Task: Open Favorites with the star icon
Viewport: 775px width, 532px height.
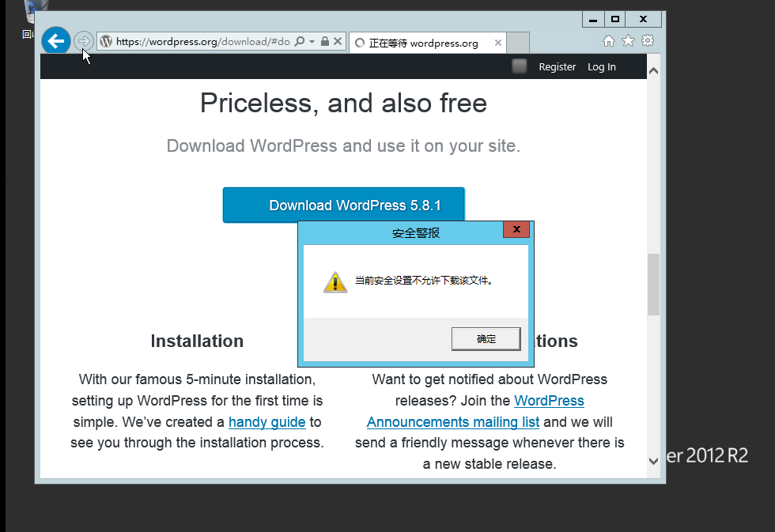Action: 628,39
